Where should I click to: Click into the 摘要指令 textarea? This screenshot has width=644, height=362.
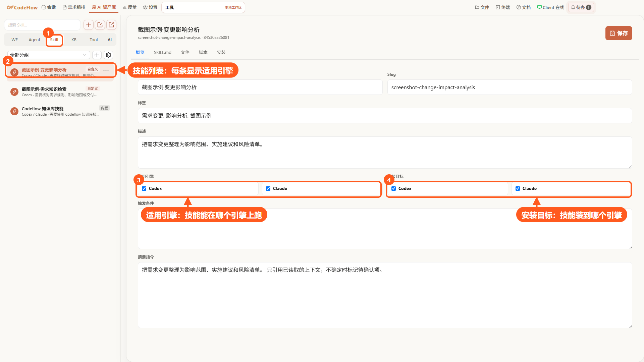click(x=385, y=295)
